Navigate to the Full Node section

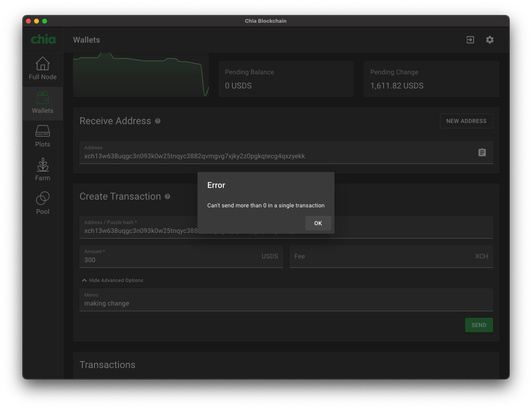(x=43, y=69)
